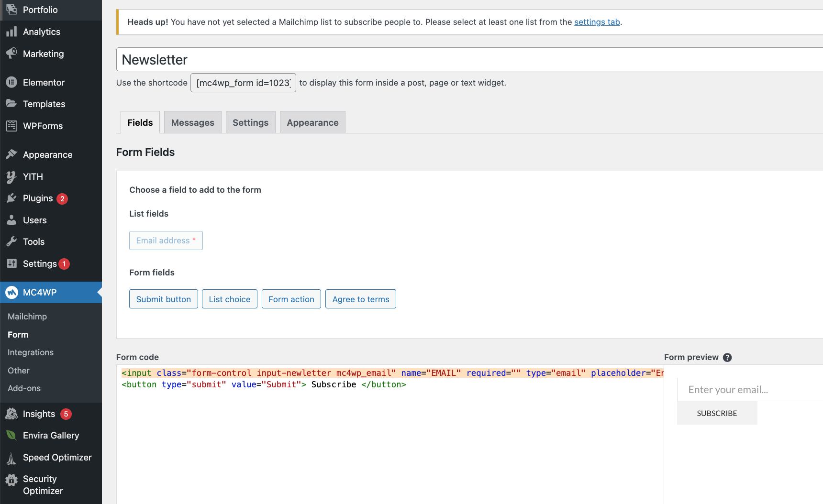Click the Analytics bar chart icon

tap(11, 32)
